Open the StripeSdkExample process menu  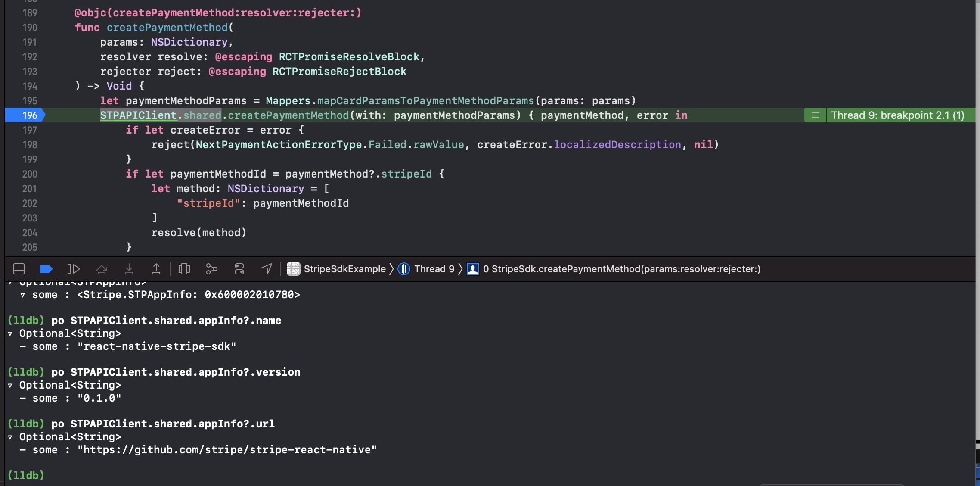[344, 268]
